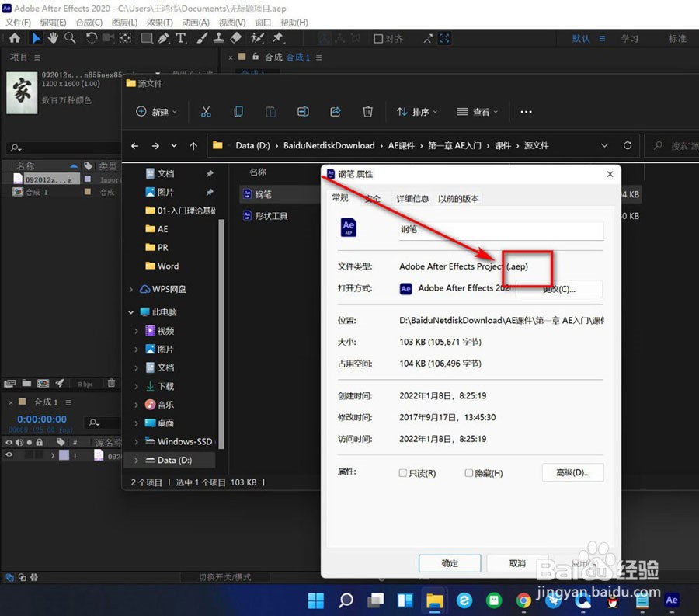Viewport: 699px width, 616px height.
Task: Select the Selection arrow tool
Action: point(36,38)
